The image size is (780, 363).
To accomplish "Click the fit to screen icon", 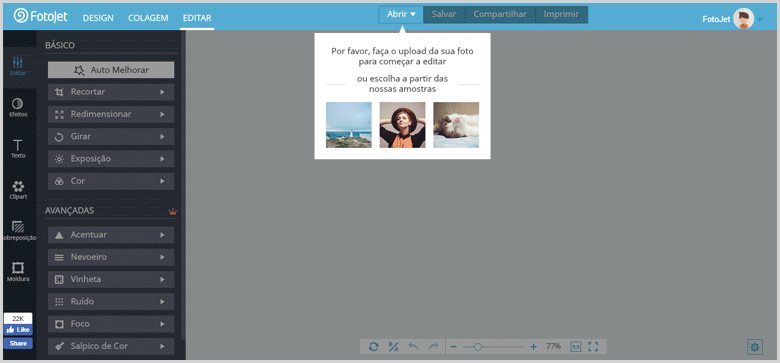I will click(x=593, y=347).
